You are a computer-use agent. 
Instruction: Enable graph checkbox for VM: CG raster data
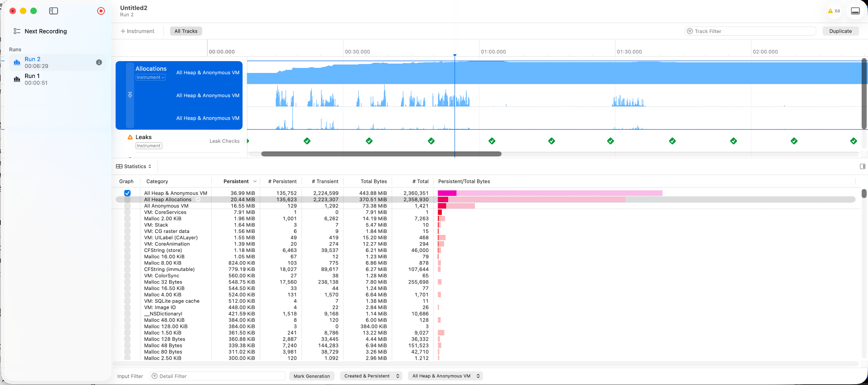pos(127,232)
